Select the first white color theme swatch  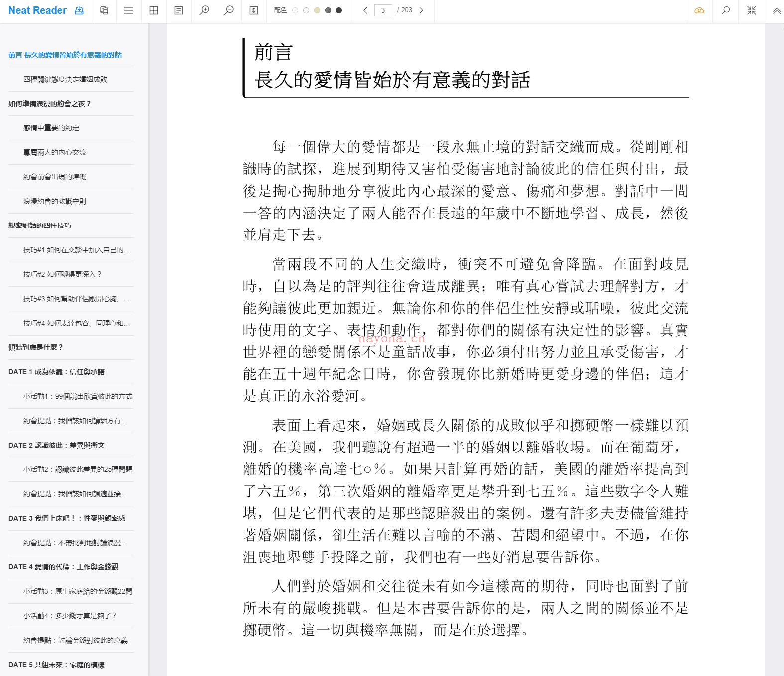click(295, 10)
